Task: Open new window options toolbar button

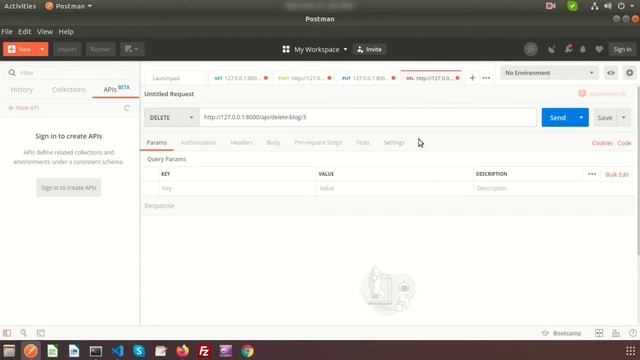Action: point(132,49)
